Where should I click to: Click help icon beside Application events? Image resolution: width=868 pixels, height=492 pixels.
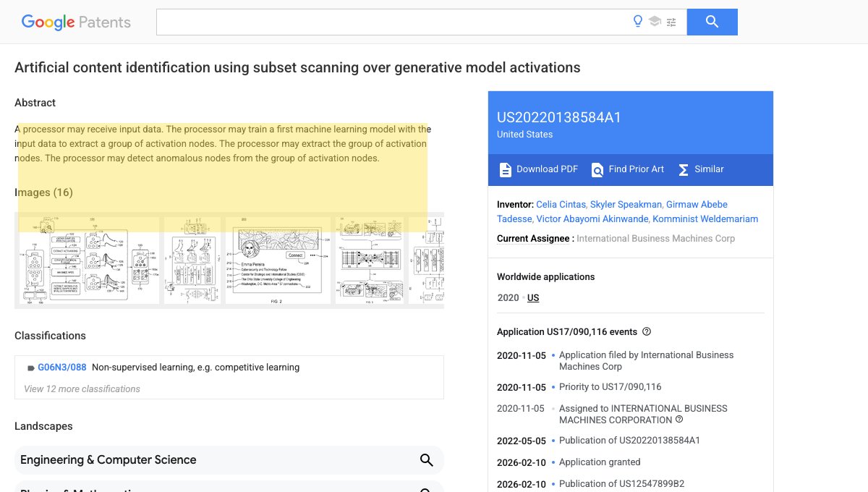tap(647, 331)
